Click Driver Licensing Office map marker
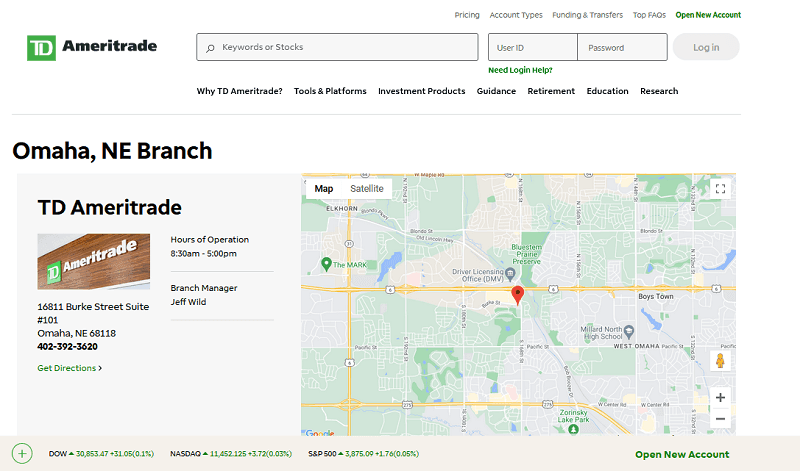800x471 pixels. coord(510,275)
